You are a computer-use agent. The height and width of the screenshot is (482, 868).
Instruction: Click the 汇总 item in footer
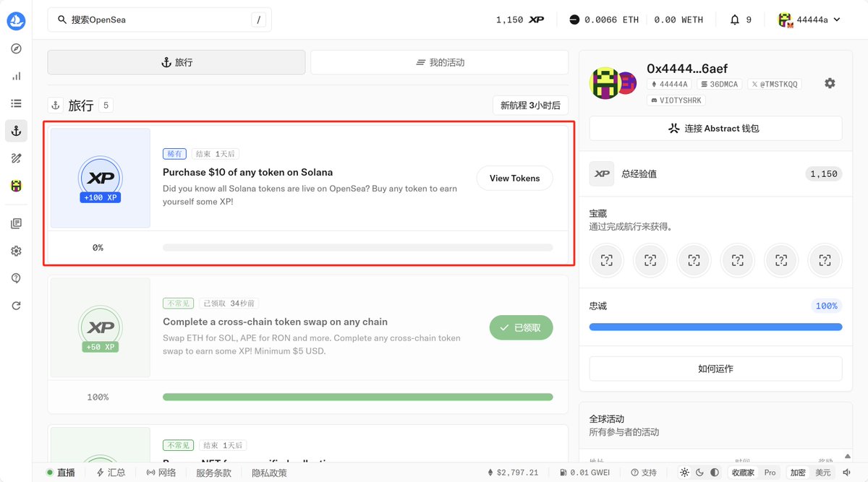pos(111,473)
